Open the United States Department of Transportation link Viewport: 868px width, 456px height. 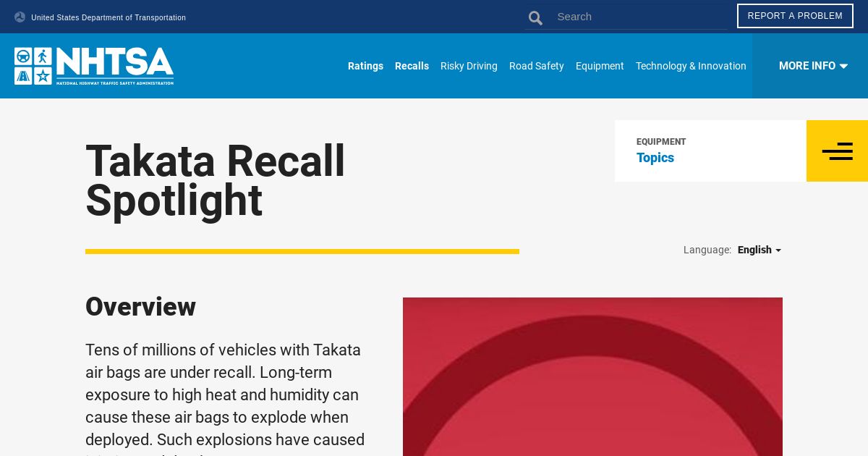pos(109,17)
